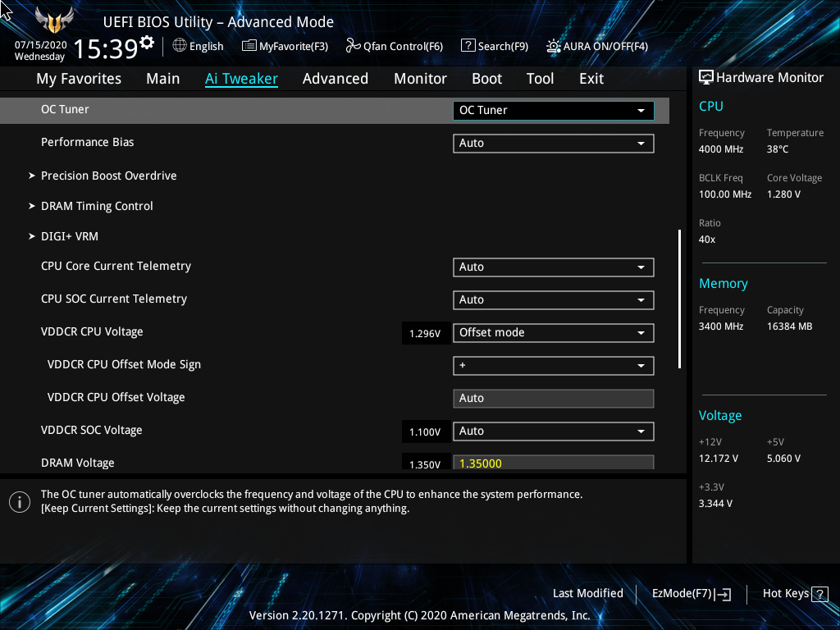Click the 07/15/2020 date
The height and width of the screenshot is (630, 840).
click(x=41, y=45)
